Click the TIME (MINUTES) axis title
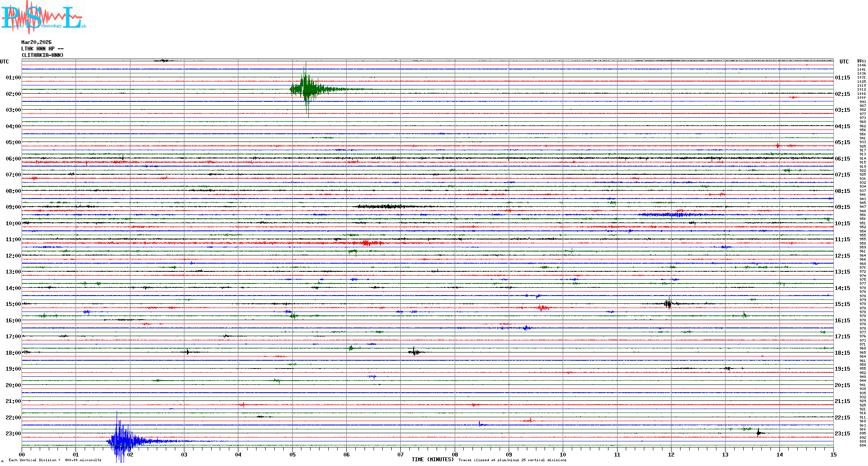This screenshot has width=868, height=466. [432, 460]
